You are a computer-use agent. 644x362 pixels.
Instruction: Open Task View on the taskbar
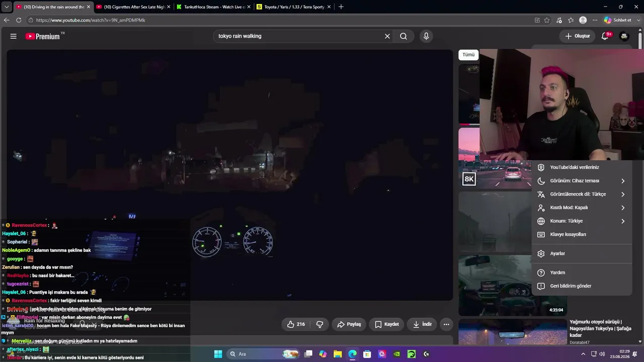pos(308,354)
